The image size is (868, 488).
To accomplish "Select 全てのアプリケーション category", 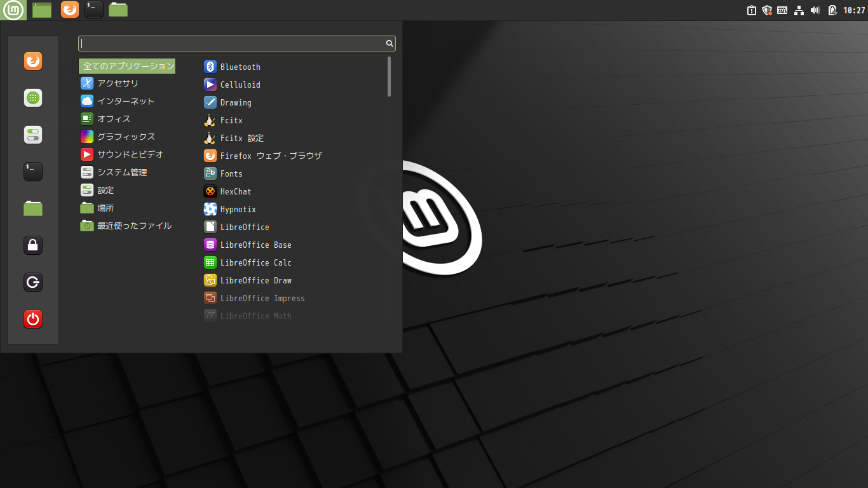I will click(127, 66).
